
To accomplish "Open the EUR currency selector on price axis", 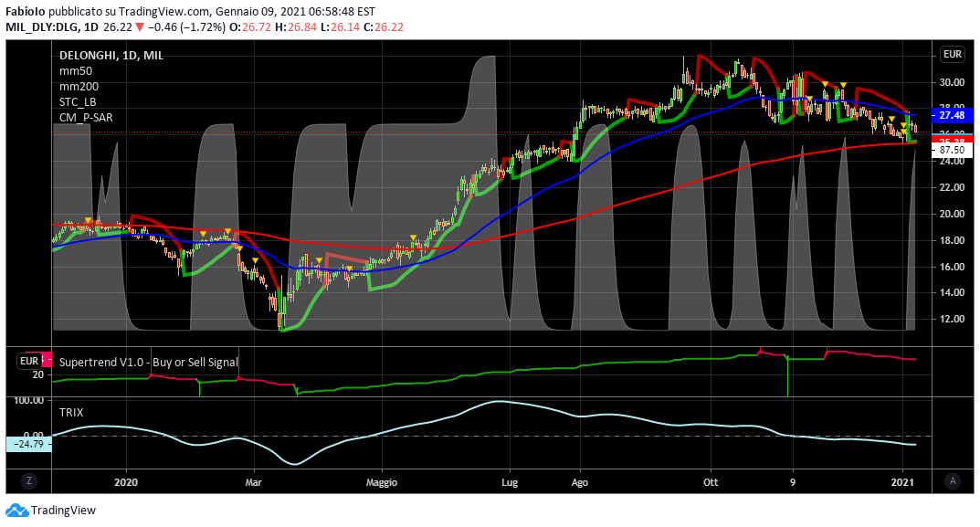I will pos(953,54).
